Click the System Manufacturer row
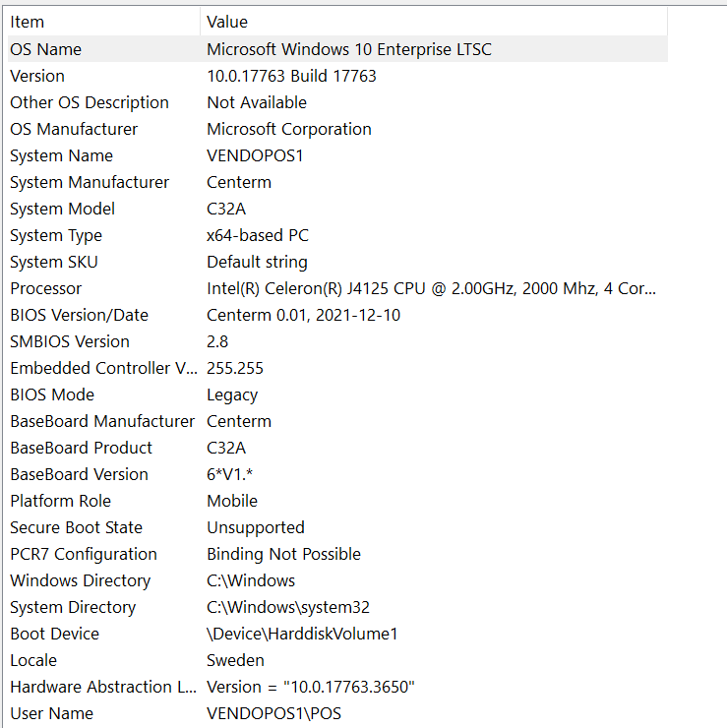727x728 pixels. click(90, 182)
